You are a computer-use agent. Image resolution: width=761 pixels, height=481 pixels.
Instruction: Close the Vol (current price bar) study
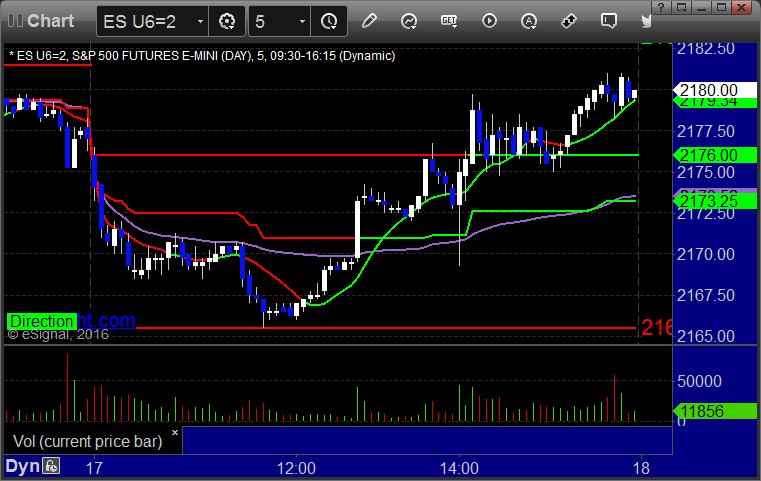click(x=175, y=432)
